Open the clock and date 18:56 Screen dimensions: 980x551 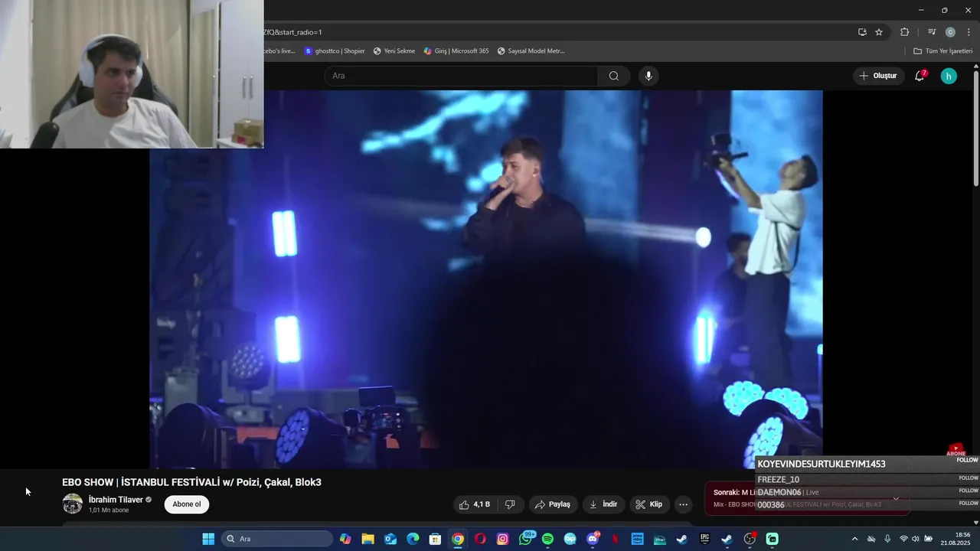pos(957,539)
